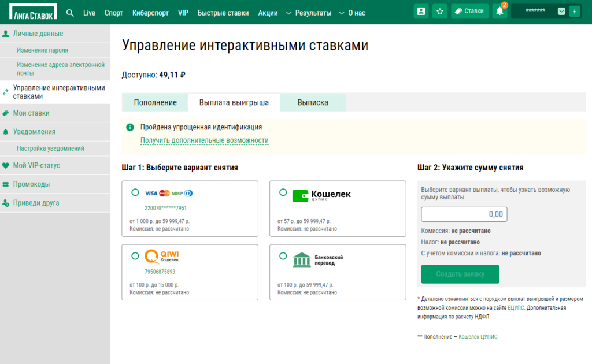This screenshot has width=592, height=364.
Task: Switch to the Выписка tab
Action: coord(313,103)
